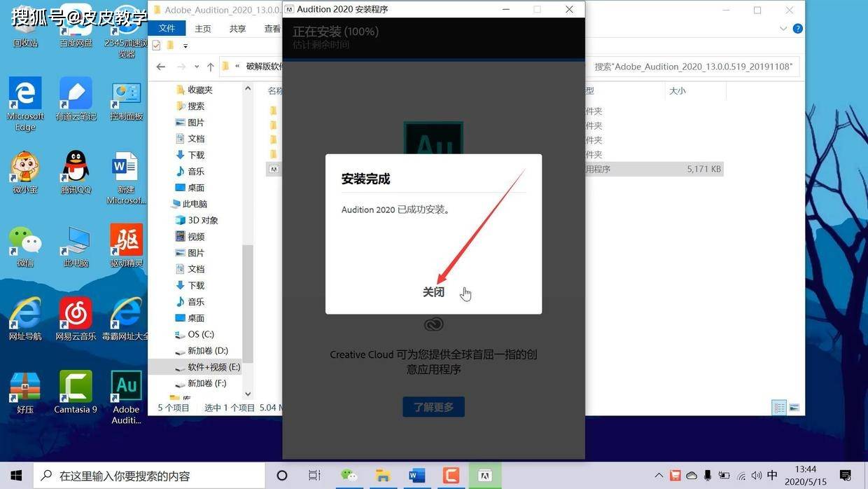Switch Explorer to details view
This screenshot has height=489, width=868.
click(x=779, y=408)
